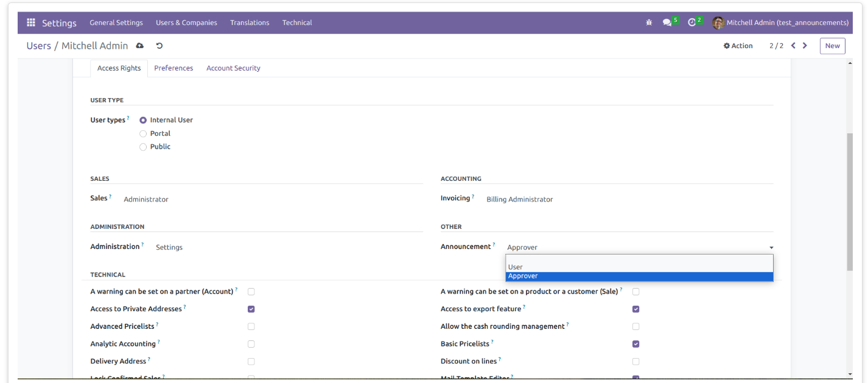Screen dimensions: 868x383
Task: Switch to the Preferences tab
Action: coord(173,68)
